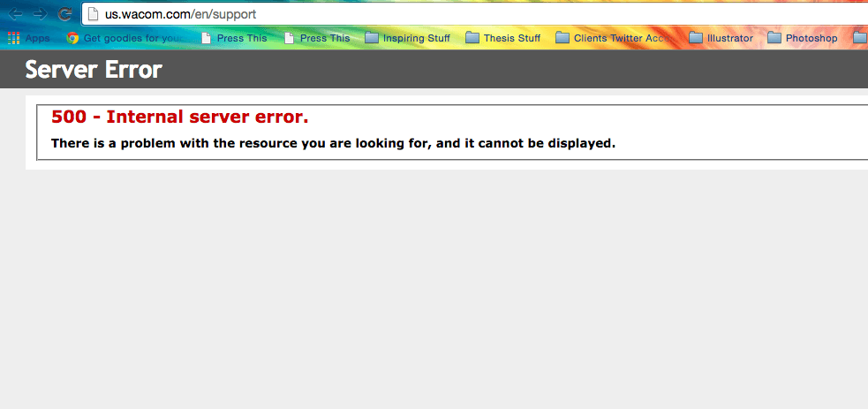Viewport: 868px width, 409px height.
Task: Open the Illustrator bookmark folder
Action: point(721,38)
